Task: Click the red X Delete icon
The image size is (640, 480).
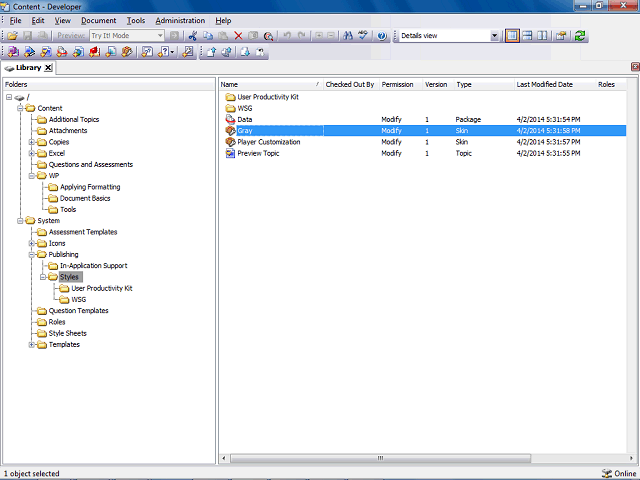Action: (238, 36)
